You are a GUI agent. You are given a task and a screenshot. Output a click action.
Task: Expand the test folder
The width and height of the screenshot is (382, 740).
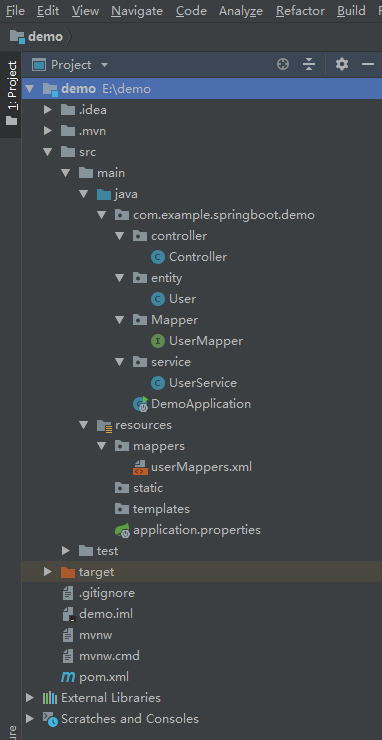pos(66,551)
